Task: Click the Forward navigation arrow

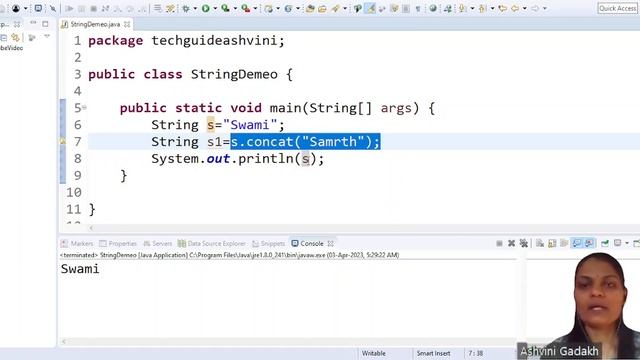Action: pyautogui.click(x=535, y=8)
